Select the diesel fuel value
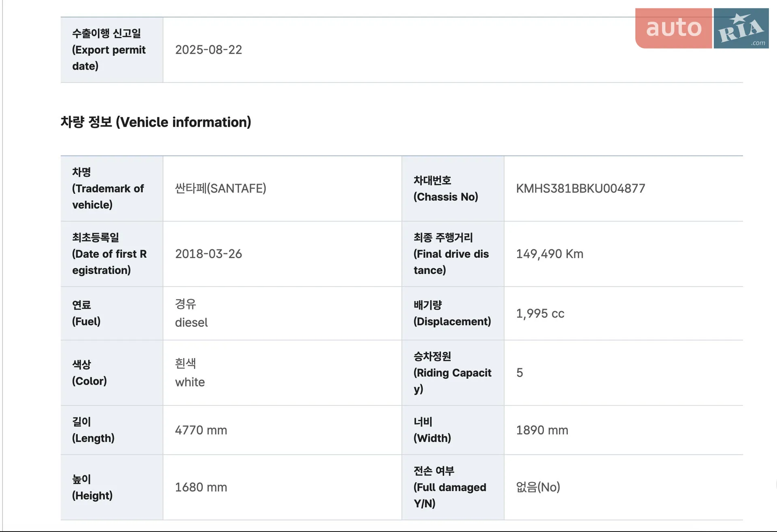This screenshot has height=532, width=777. [x=191, y=322]
